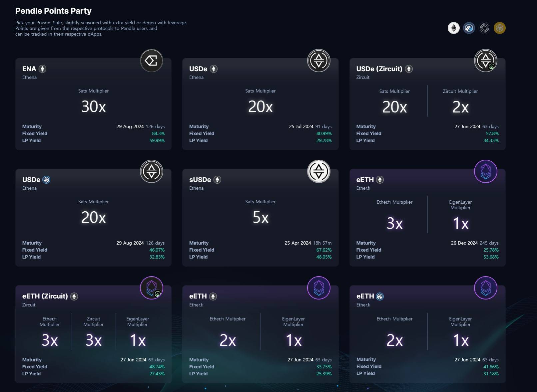Toggle the Ethereum chain filter
The width and height of the screenshot is (537, 392).
point(453,28)
